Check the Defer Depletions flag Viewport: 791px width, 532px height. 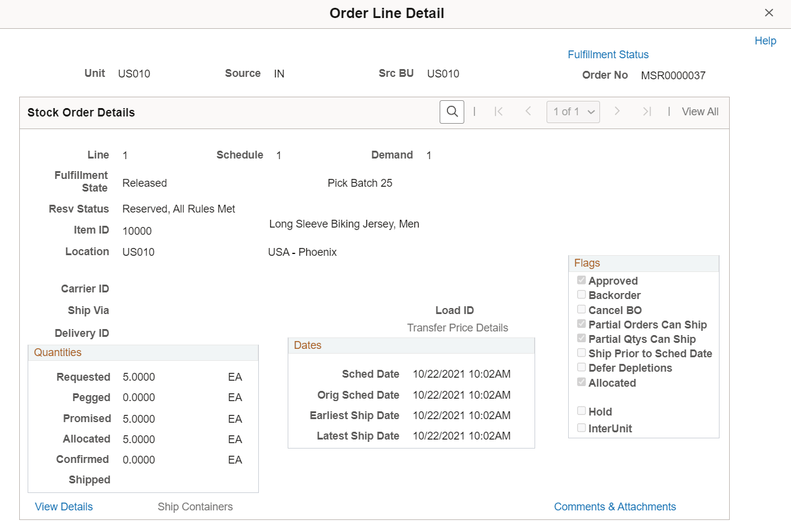[581, 367]
